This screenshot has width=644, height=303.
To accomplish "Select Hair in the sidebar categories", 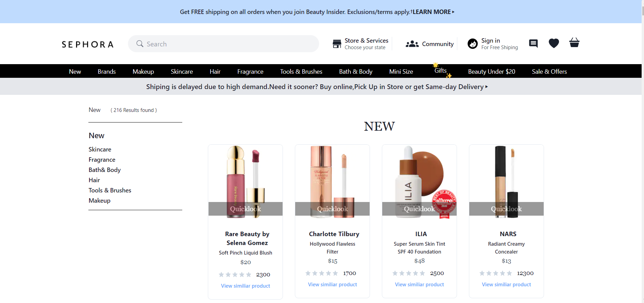I will (94, 180).
